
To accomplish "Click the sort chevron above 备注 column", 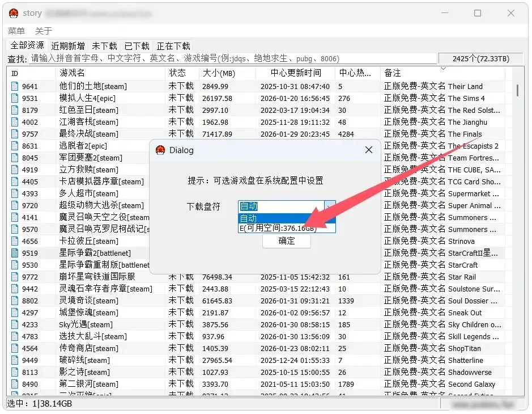I will pos(443,69).
